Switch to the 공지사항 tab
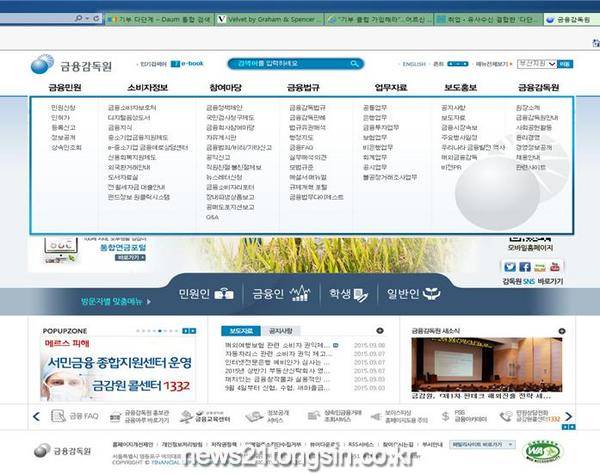600x474 pixels. click(x=280, y=331)
